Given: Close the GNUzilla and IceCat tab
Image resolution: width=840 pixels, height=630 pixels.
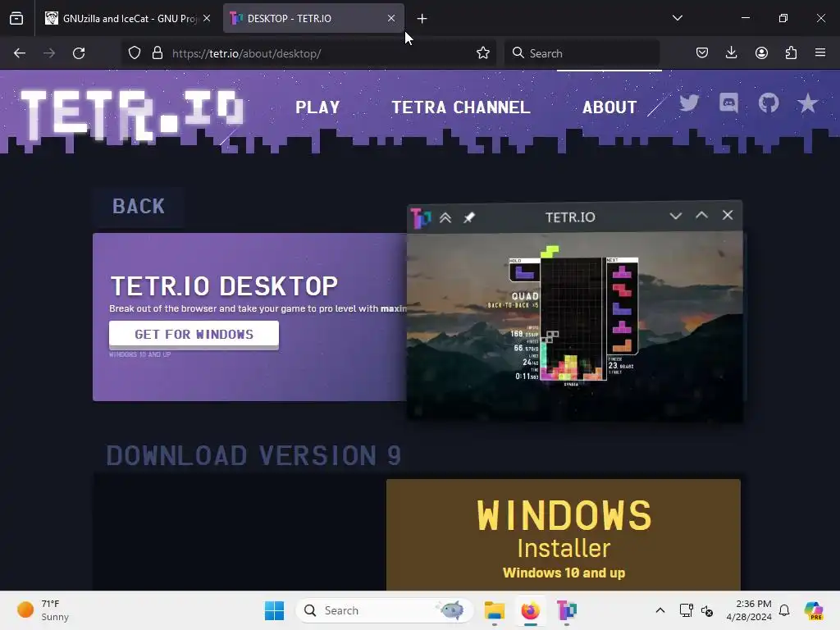Looking at the screenshot, I should pos(207,18).
